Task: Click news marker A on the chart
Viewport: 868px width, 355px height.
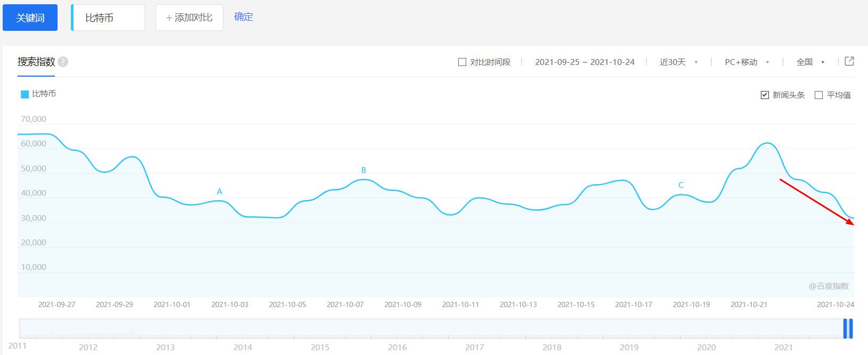Action: 220,192
